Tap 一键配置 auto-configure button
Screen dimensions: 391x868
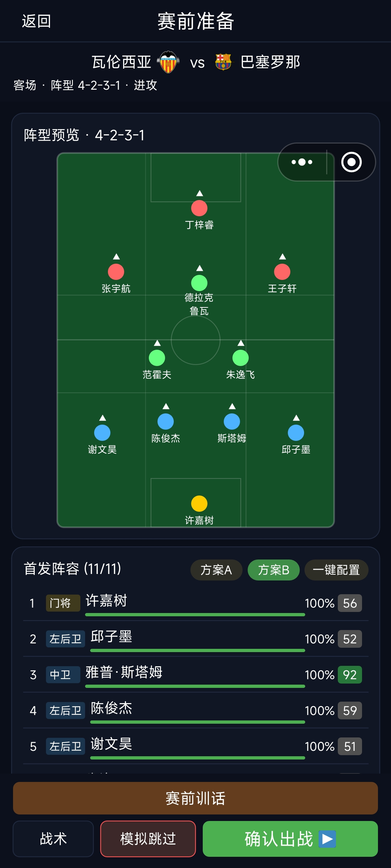pos(336,570)
